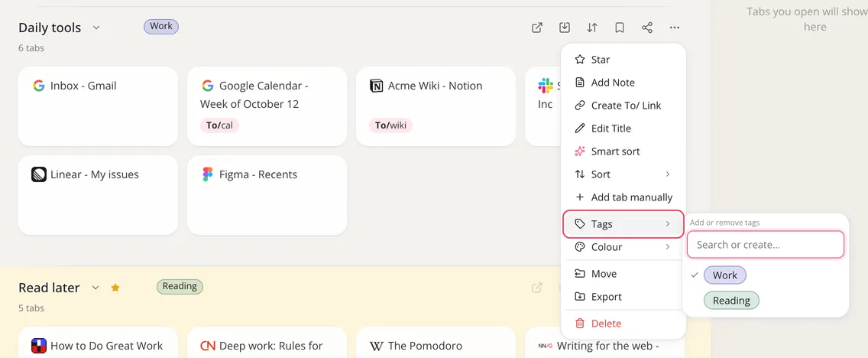Click the Slack icon on the partially hidden card
The image size is (868, 358).
point(546,86)
